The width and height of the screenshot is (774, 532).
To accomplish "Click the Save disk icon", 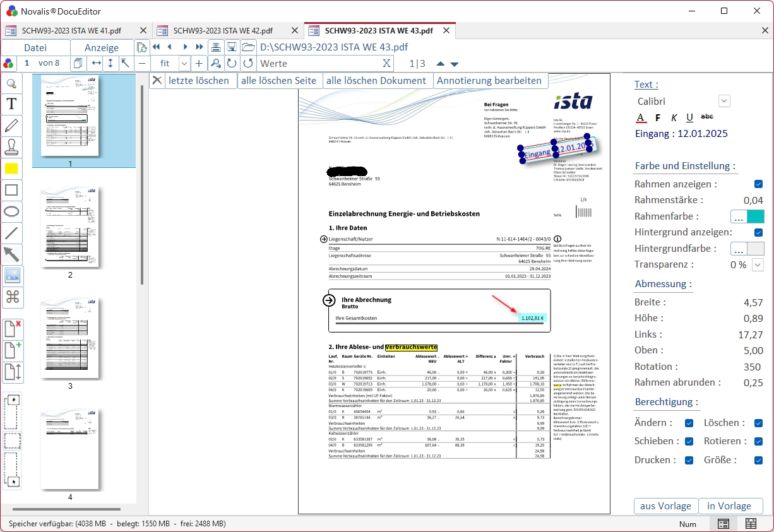I will click(x=232, y=47).
